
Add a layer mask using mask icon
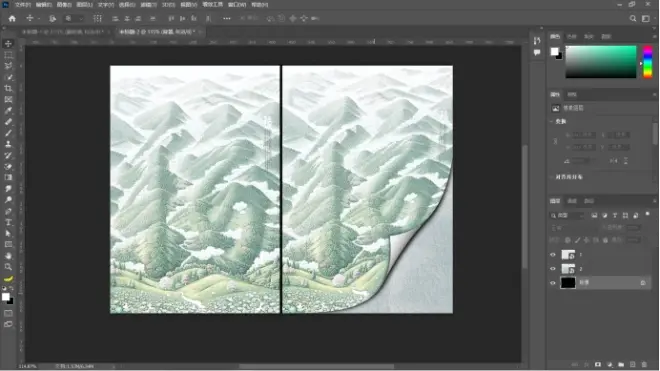pos(598,364)
